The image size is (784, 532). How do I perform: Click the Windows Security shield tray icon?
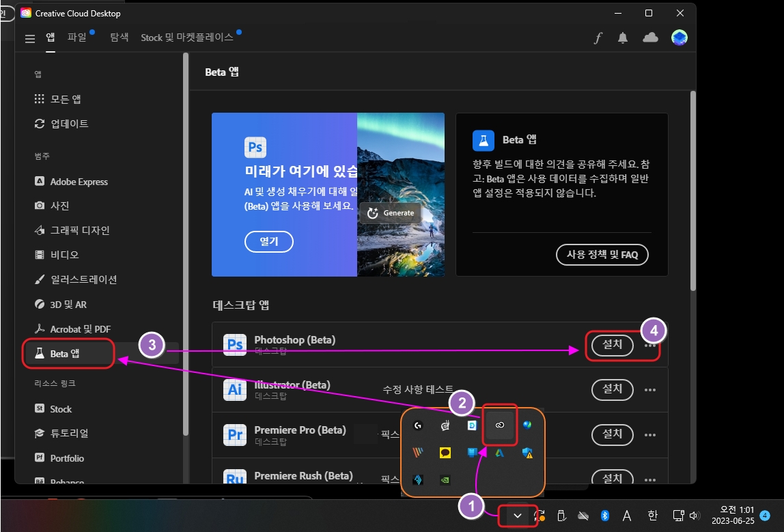click(527, 453)
